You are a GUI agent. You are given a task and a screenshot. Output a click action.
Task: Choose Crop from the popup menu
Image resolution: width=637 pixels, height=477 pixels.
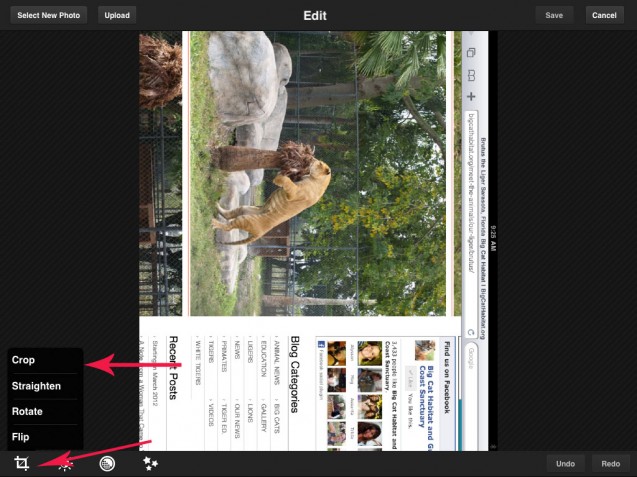pos(45,360)
